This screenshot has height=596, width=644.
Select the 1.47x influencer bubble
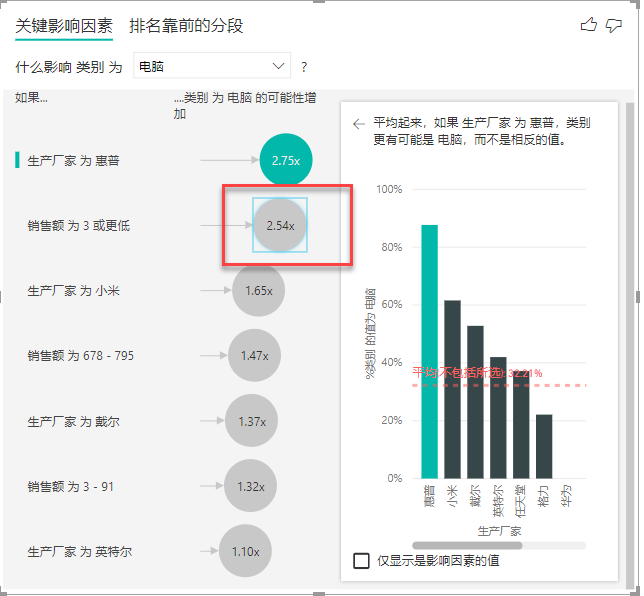[255, 355]
